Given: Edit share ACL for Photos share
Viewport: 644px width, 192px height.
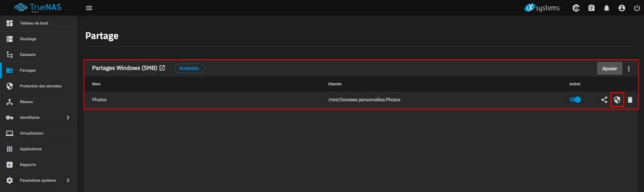Looking at the screenshot, I should pyautogui.click(x=617, y=100).
